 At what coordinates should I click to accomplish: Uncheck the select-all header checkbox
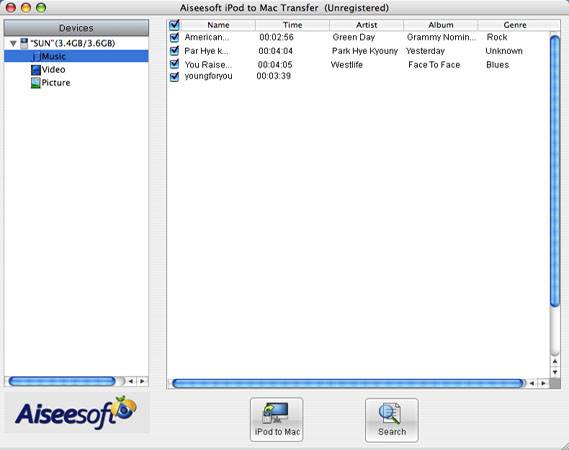[x=174, y=25]
